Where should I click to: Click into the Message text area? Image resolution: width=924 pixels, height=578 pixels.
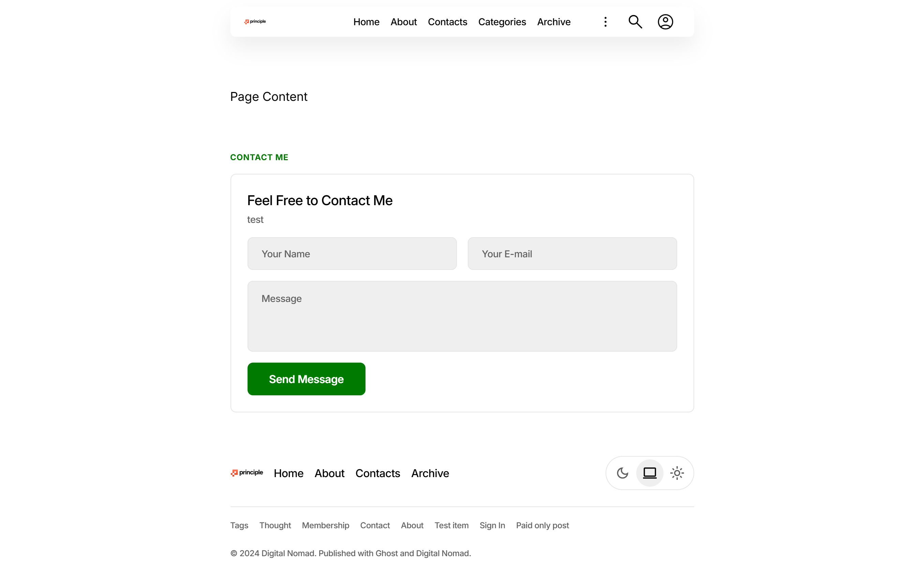(462, 316)
